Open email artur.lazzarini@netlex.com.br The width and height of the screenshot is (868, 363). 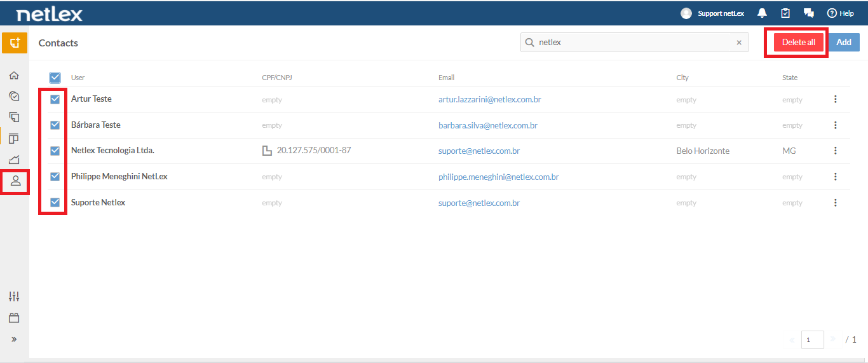[x=490, y=100]
